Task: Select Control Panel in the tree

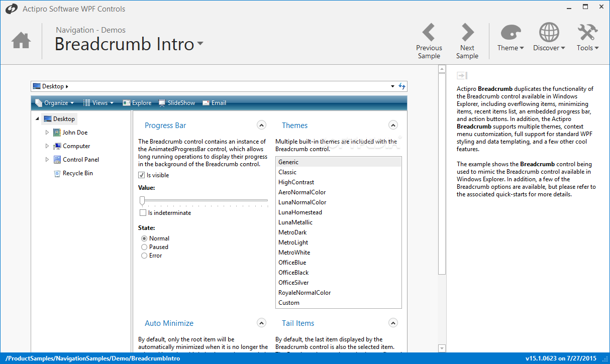Action: click(76, 160)
